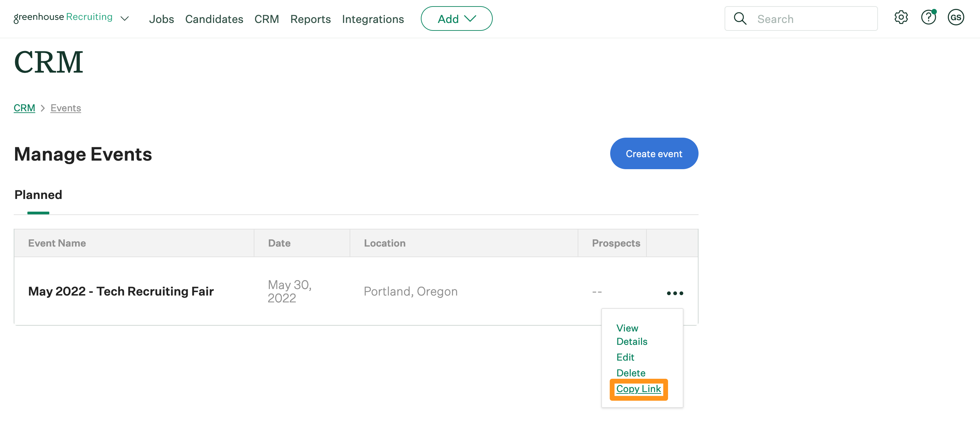Open Integrations in top navigation
980x426 pixels.
pyautogui.click(x=373, y=19)
